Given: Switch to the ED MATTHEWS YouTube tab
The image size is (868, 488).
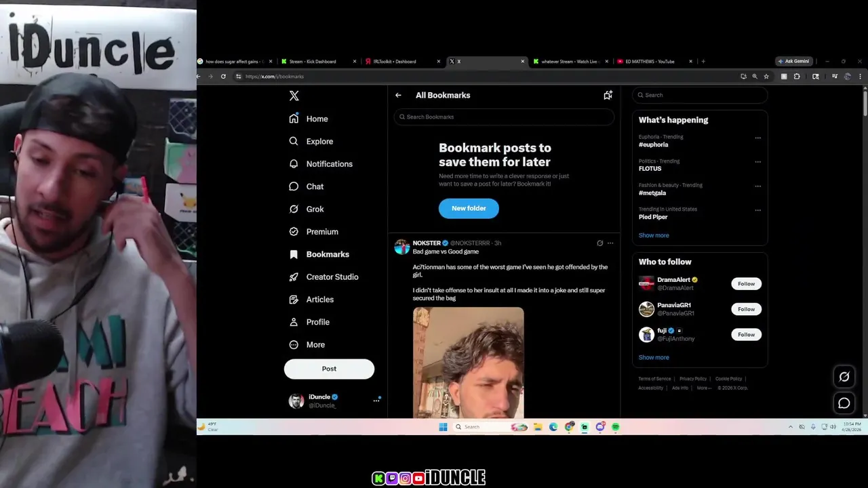Looking at the screenshot, I should [655, 62].
